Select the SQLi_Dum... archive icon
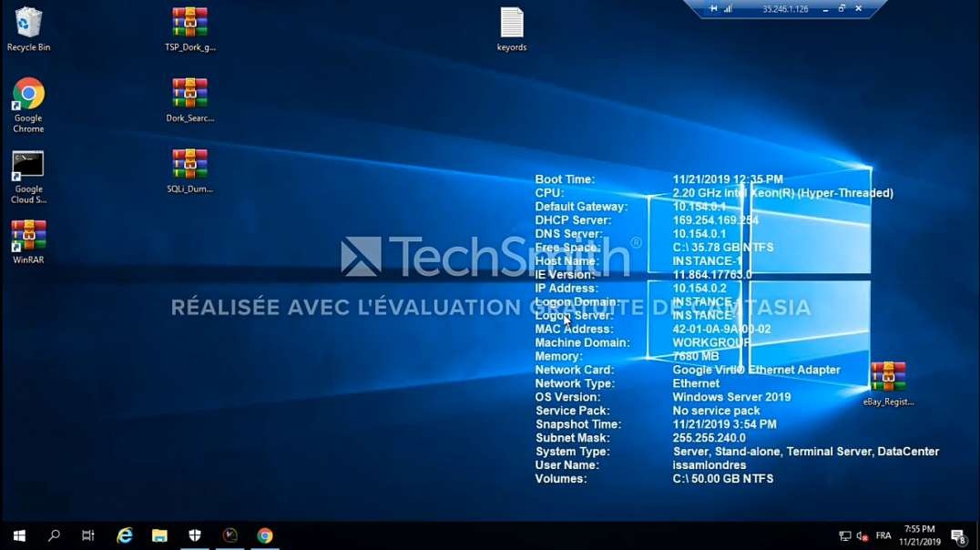This screenshot has height=550, width=980. pyautogui.click(x=190, y=170)
